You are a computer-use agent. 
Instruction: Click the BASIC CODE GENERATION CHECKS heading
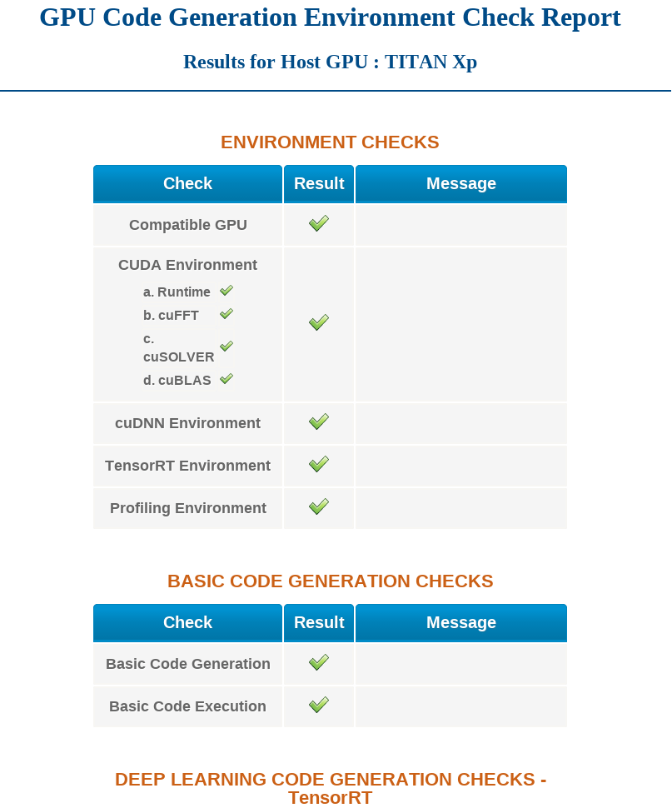(331, 581)
